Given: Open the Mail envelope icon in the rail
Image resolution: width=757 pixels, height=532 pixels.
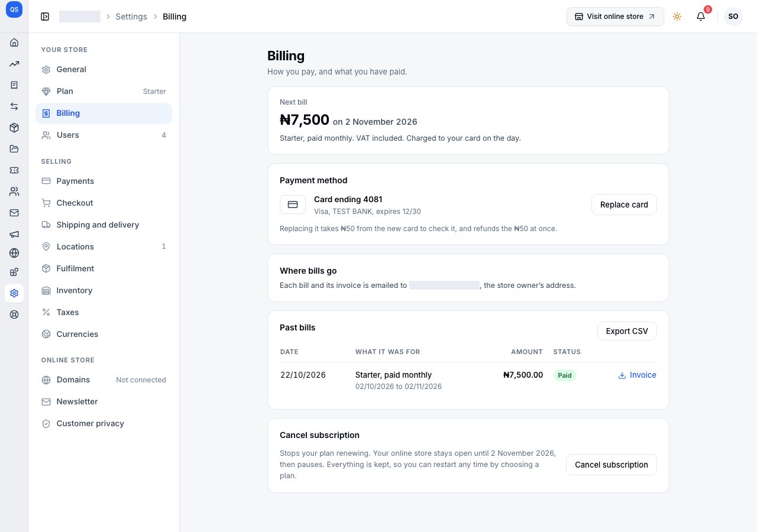Looking at the screenshot, I should [x=14, y=213].
